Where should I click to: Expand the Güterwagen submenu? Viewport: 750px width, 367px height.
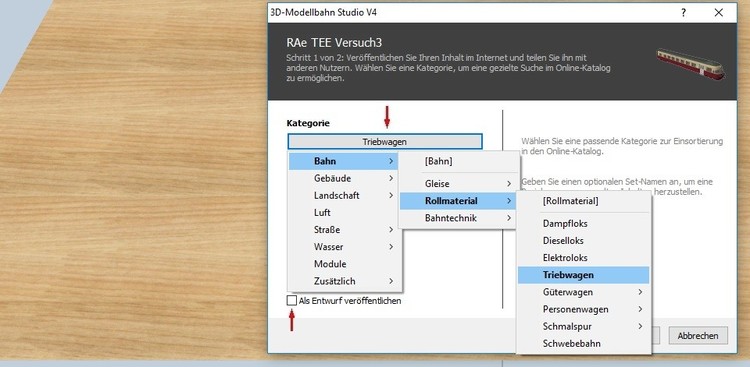(x=583, y=292)
